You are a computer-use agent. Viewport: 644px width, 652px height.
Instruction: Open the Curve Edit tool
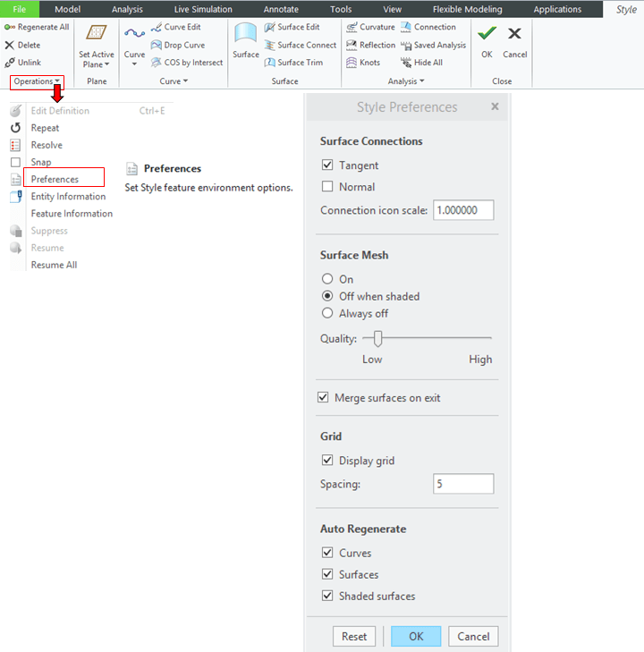point(157,27)
